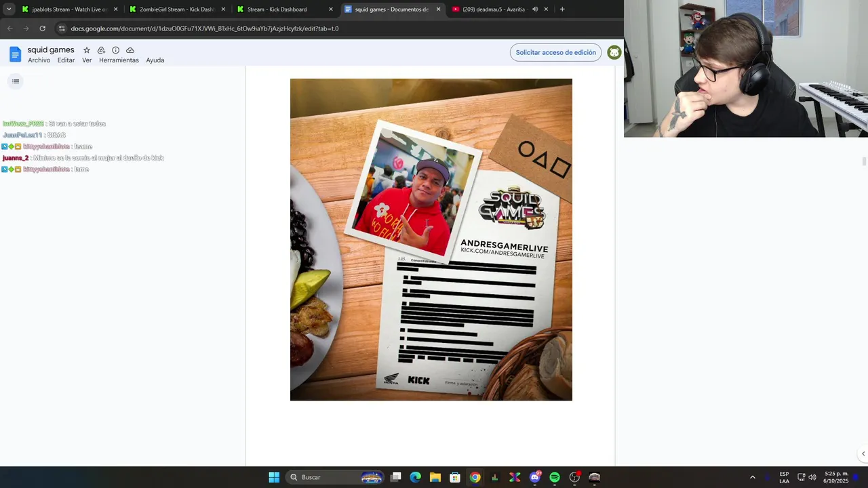868x488 pixels.
Task: Show the document outline tabs icon
Action: click(x=16, y=81)
